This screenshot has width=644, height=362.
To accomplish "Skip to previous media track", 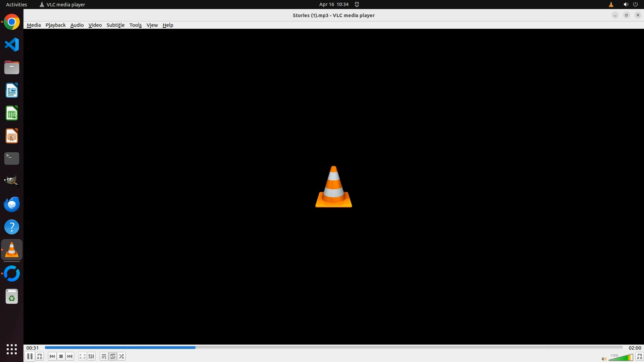I will click(52, 356).
